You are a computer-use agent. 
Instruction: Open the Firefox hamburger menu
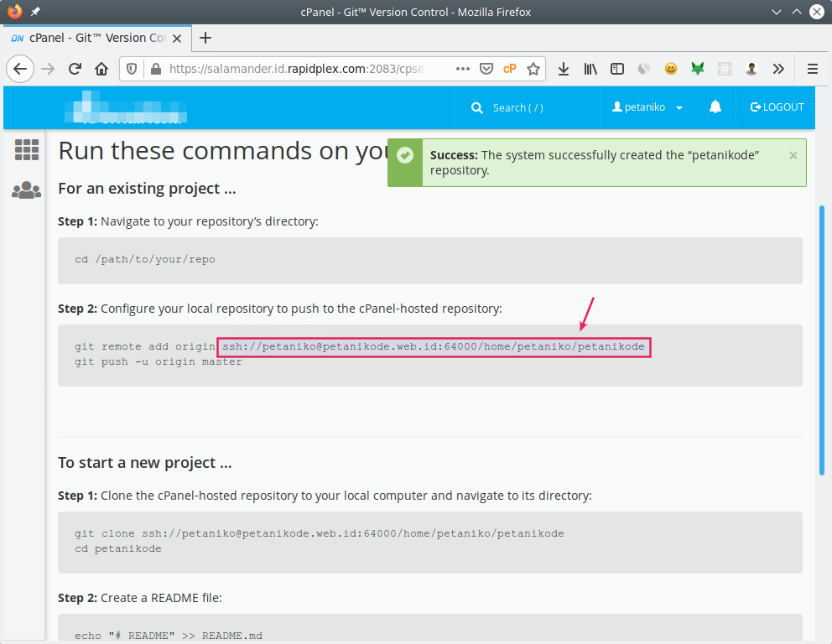point(811,69)
